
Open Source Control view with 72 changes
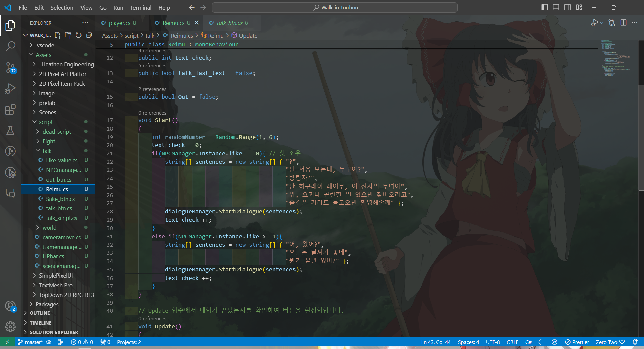point(10,68)
